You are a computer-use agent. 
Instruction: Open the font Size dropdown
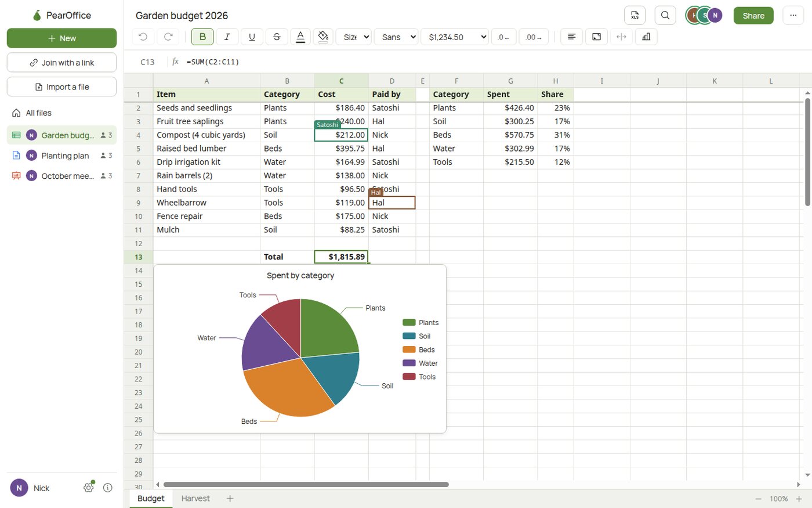353,37
